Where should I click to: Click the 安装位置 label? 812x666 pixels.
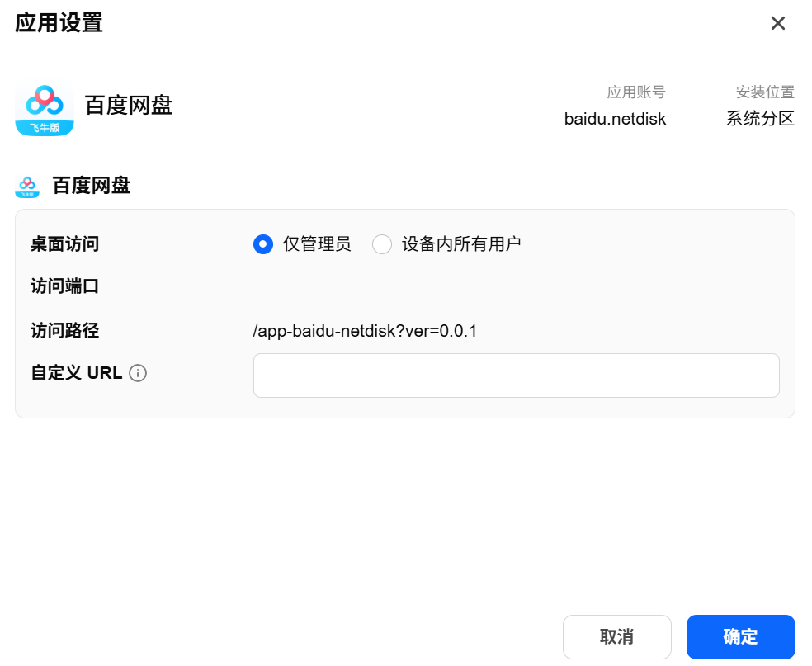click(x=765, y=92)
